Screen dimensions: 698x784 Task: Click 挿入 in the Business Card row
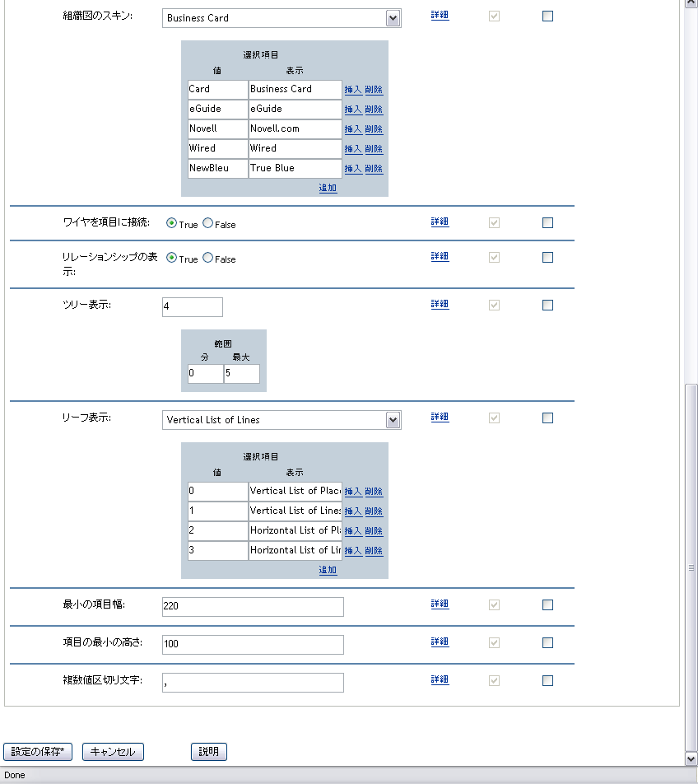click(x=353, y=90)
